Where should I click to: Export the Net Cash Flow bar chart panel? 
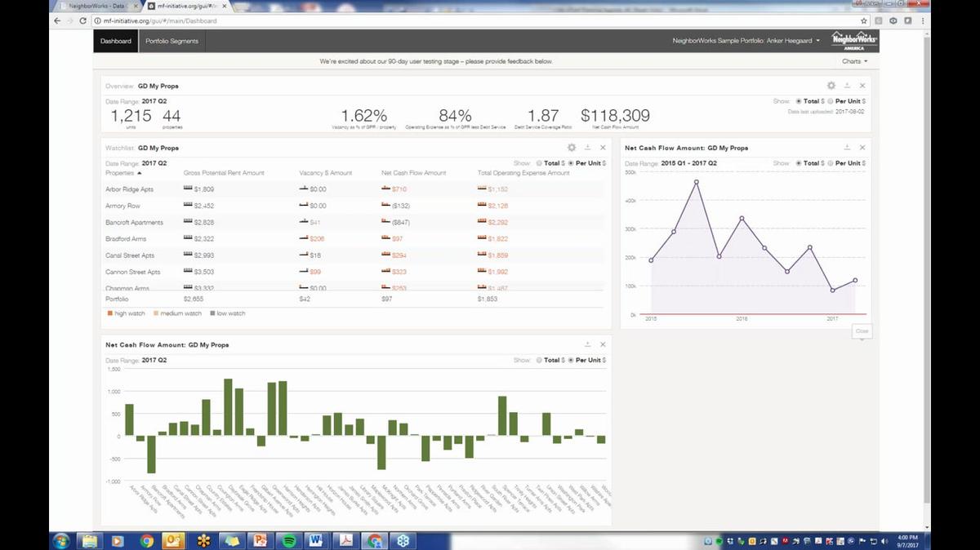[587, 344]
